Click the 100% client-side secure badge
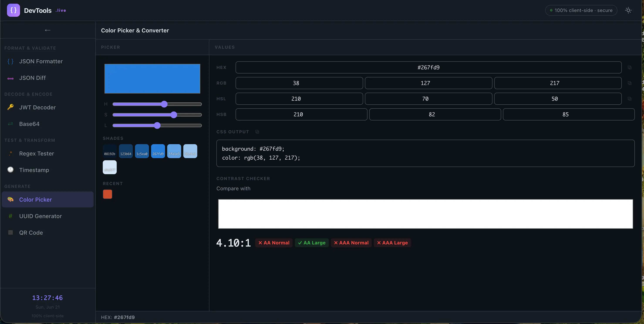The image size is (644, 324). [x=581, y=10]
